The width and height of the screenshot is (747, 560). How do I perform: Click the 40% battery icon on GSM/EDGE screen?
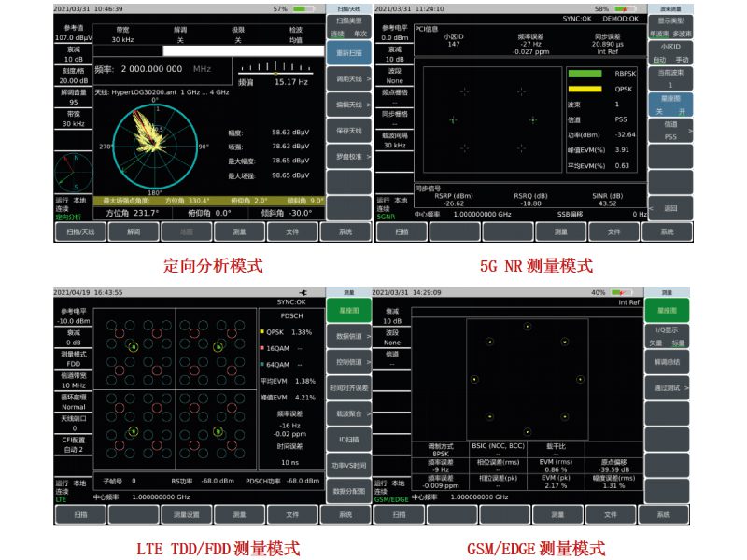(x=623, y=292)
